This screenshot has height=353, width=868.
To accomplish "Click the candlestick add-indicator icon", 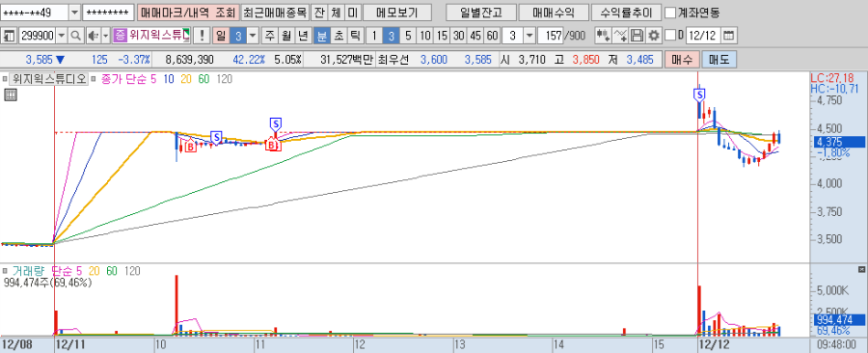I will [604, 36].
